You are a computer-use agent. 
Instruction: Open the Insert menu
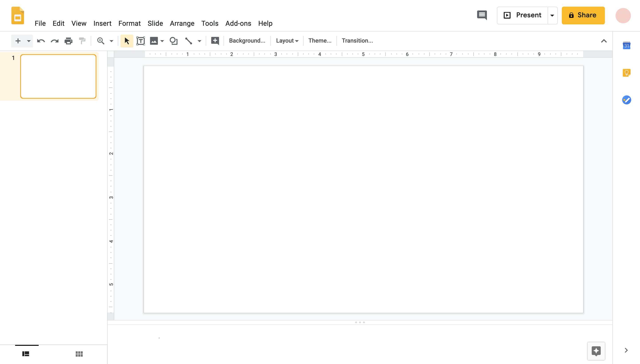(102, 23)
